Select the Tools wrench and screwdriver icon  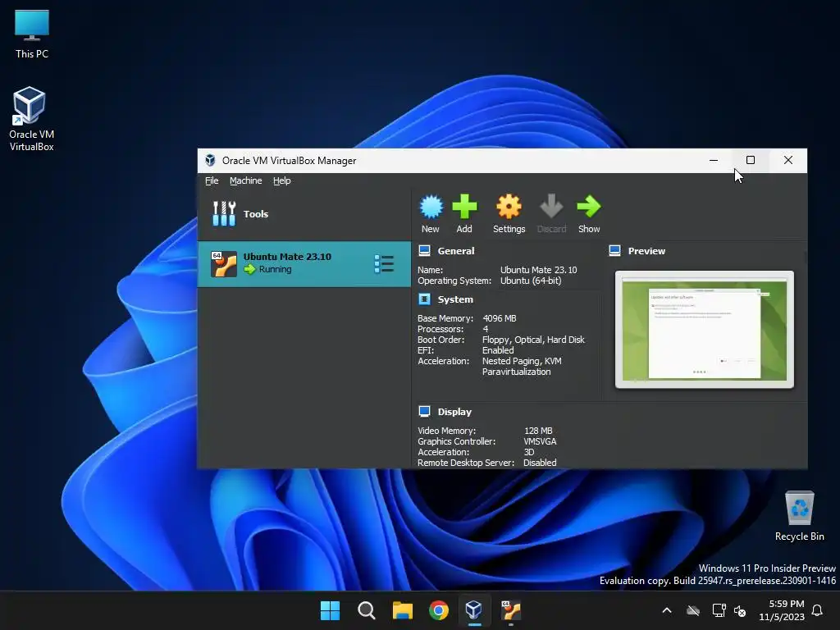[224, 214]
